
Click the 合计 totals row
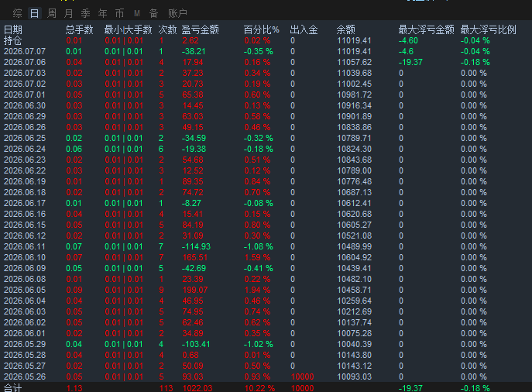coord(266,387)
